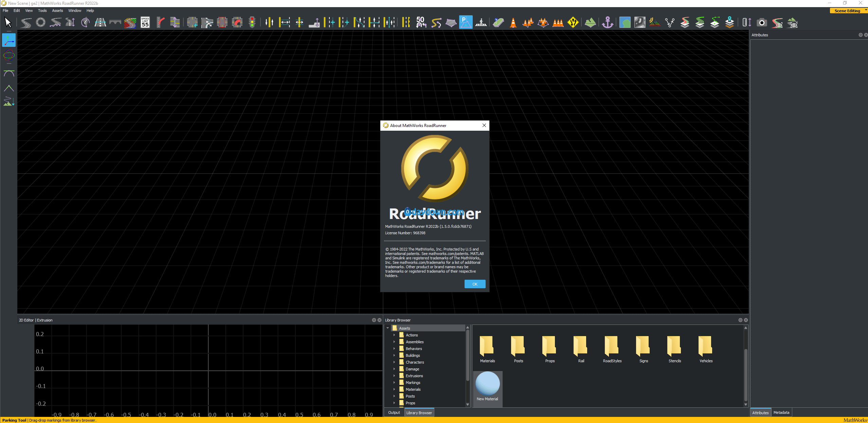Screen dimensions: 868x423
Task: Select the Markings folder in tree
Action: [x=413, y=383]
